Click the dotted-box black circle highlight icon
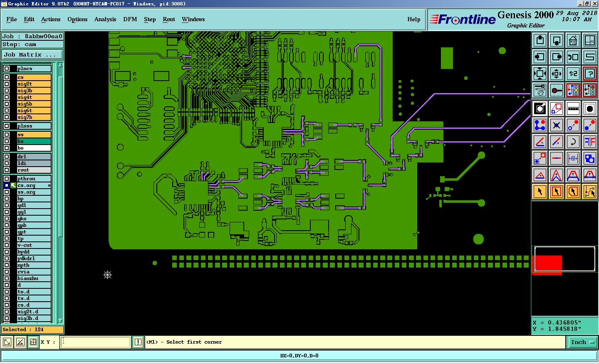Screen dimensions: 599x364 [590, 108]
